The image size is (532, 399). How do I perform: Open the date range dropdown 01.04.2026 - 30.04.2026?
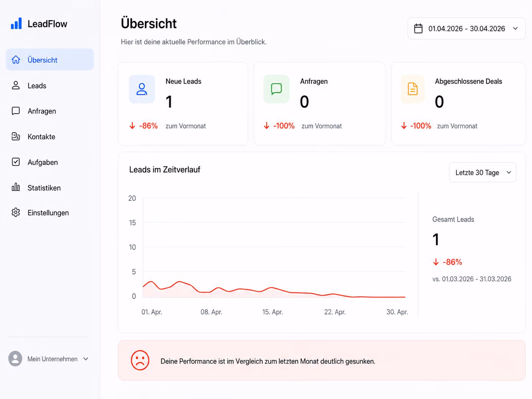(466, 29)
